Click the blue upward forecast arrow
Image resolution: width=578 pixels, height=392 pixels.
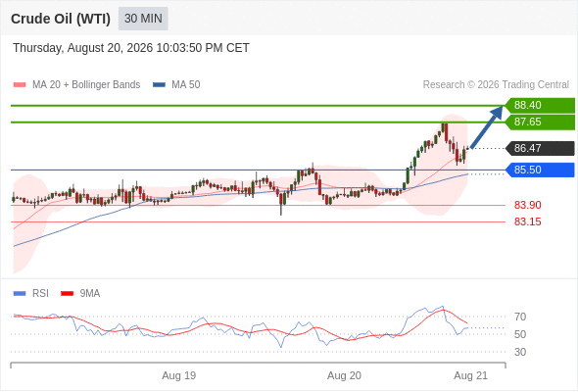point(487,127)
